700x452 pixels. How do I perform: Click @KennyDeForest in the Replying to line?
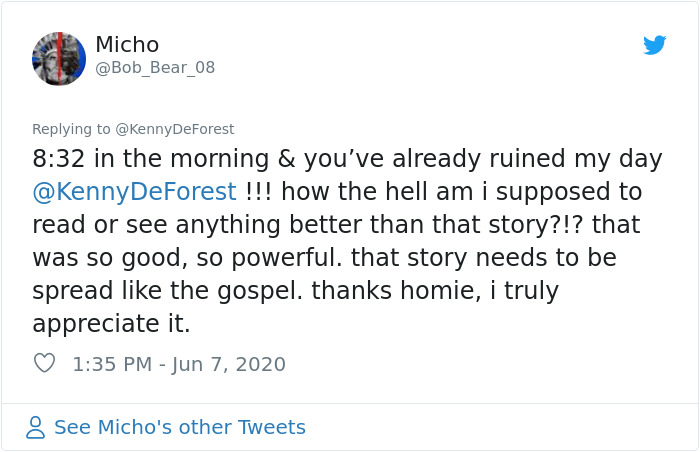[175, 129]
